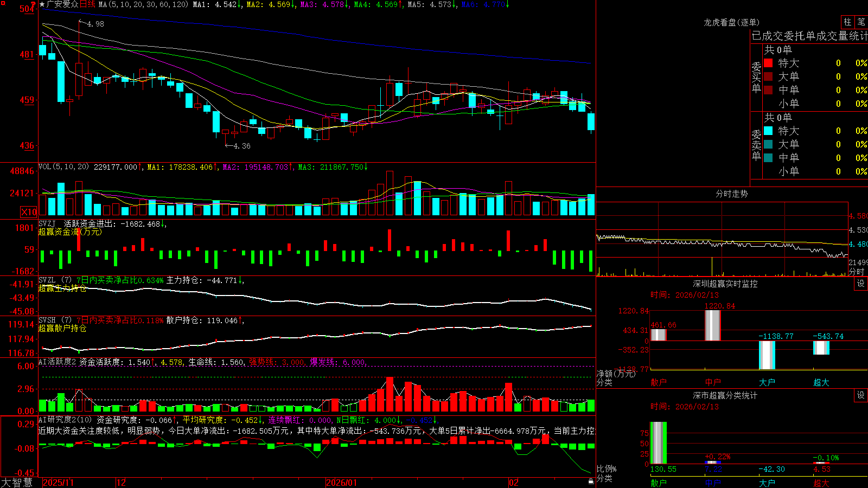Image resolution: width=868 pixels, height=488 pixels.
Task: Jump to the 2025/11 date marker
Action: tap(58, 483)
